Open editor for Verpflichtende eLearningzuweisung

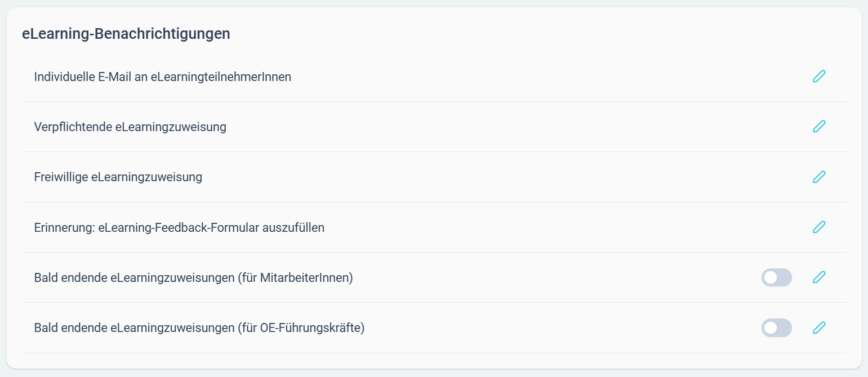(819, 127)
